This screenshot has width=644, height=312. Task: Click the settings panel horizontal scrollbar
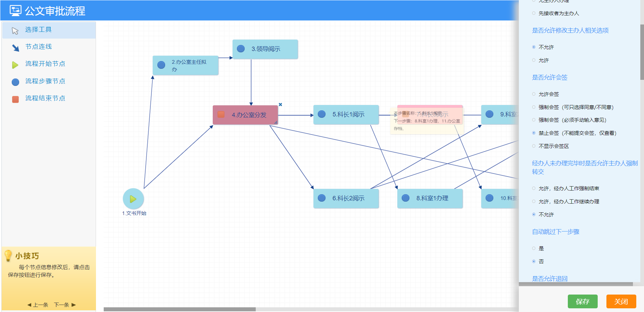pos(576,284)
